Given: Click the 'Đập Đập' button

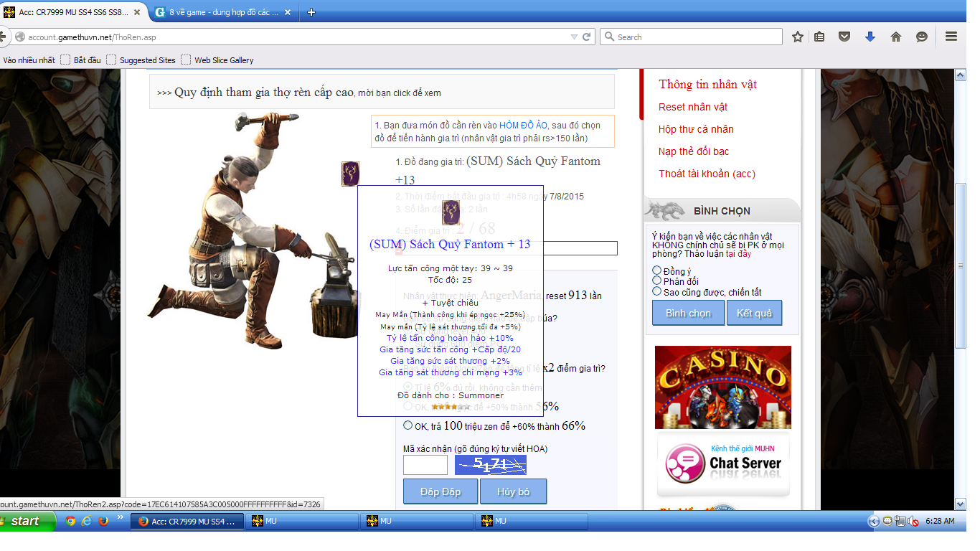Looking at the screenshot, I should click(x=440, y=491).
